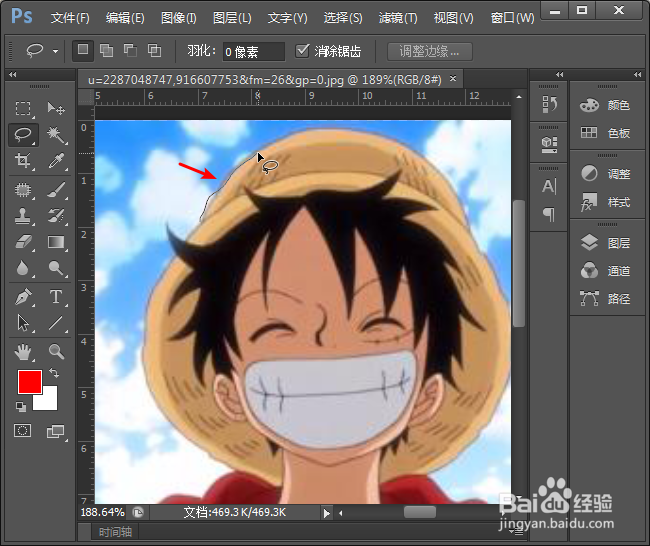
Task: Click the red foreground color swatch
Action: (x=28, y=380)
